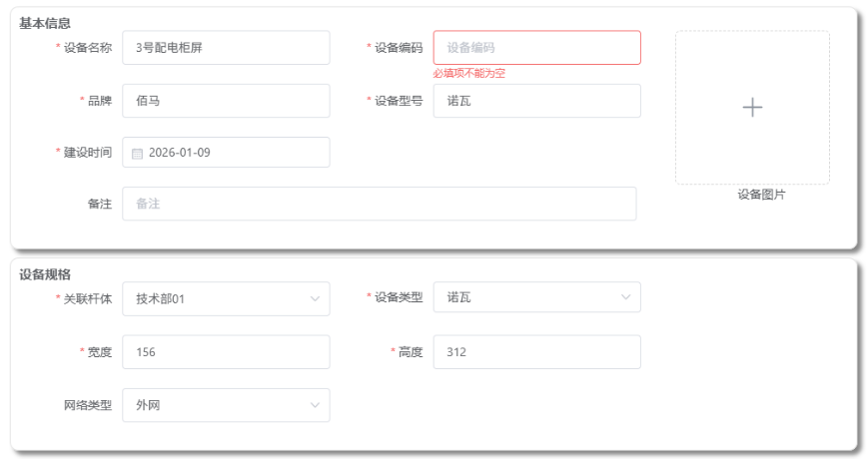This screenshot has width=868, height=459.
Task: Click the 设备图片 caption under upload box
Action: click(x=761, y=195)
